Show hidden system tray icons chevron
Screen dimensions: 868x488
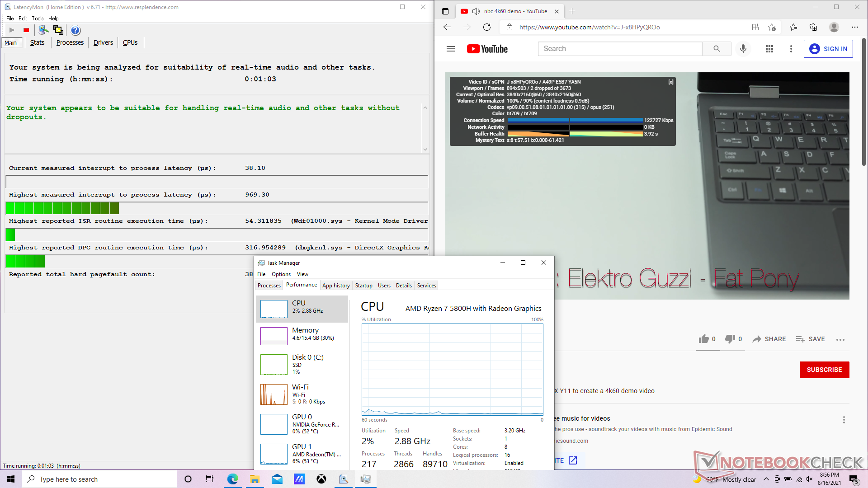tap(766, 479)
